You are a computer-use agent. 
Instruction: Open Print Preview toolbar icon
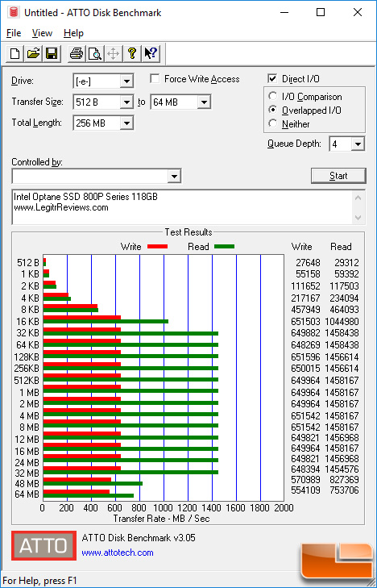95,53
